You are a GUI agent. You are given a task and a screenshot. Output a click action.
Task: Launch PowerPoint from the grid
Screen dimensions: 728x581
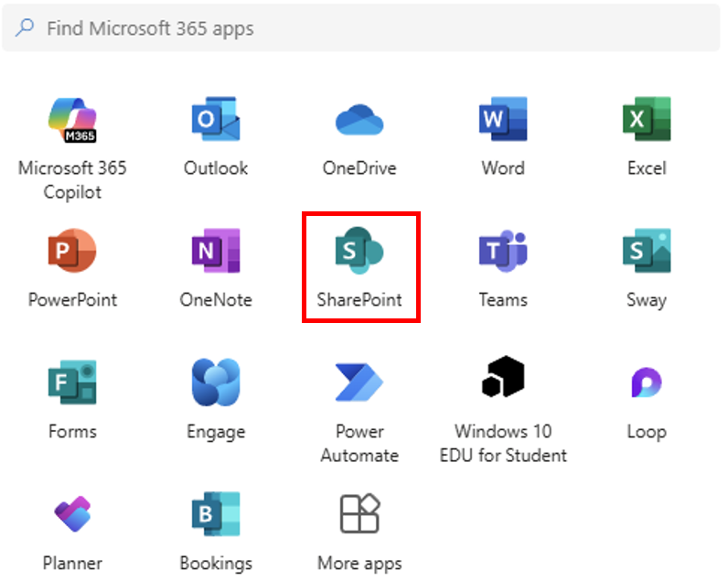[x=72, y=252]
